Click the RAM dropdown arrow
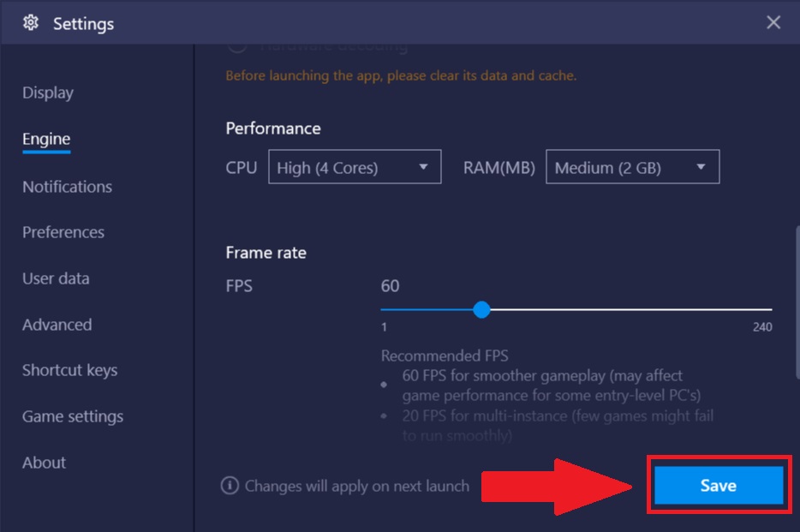The width and height of the screenshot is (800, 532). point(701,167)
